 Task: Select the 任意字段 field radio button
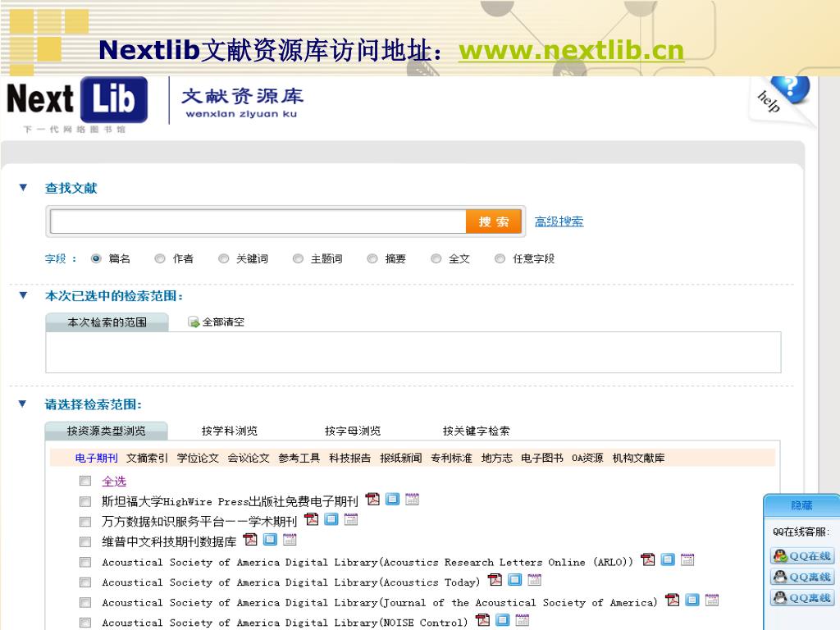(x=500, y=258)
